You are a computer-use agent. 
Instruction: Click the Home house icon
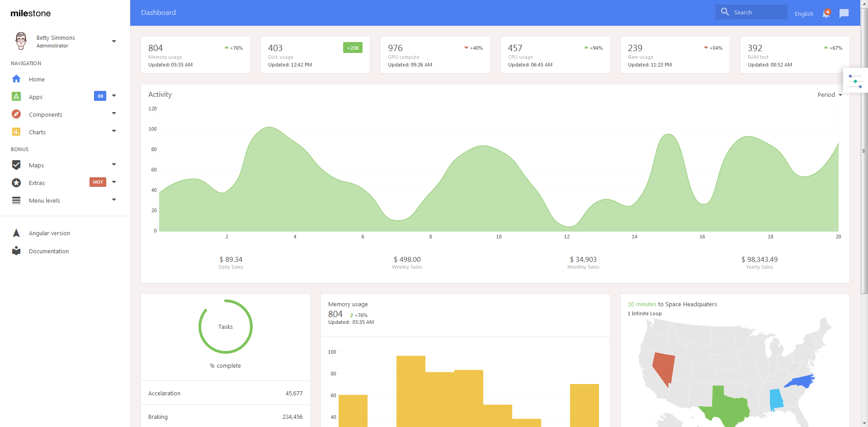click(16, 79)
